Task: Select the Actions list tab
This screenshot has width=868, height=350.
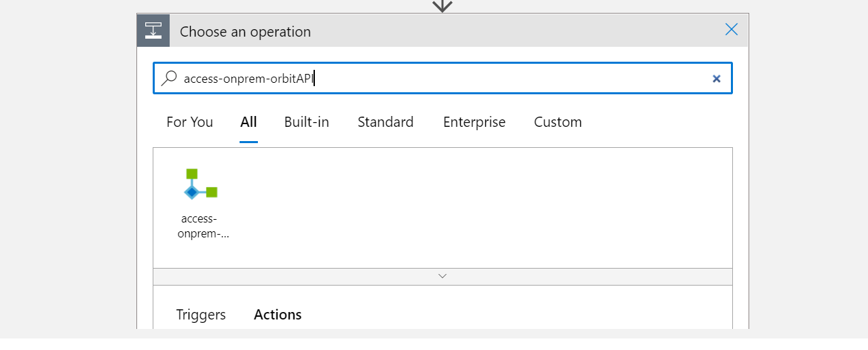Action: point(278,315)
